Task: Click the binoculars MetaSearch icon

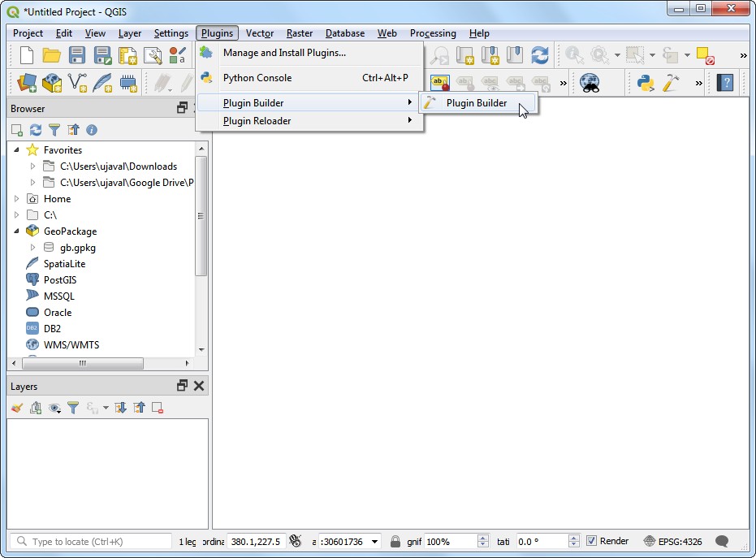Action: point(590,83)
